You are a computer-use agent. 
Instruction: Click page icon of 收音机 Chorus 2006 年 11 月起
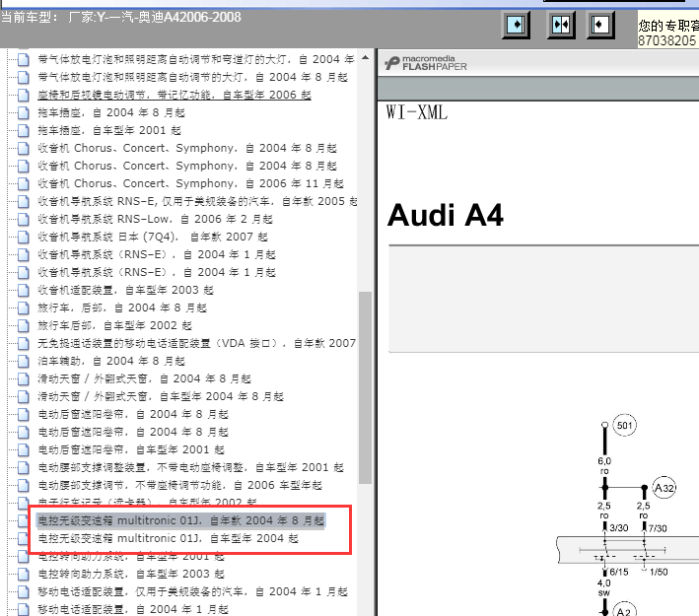pyautogui.click(x=24, y=183)
